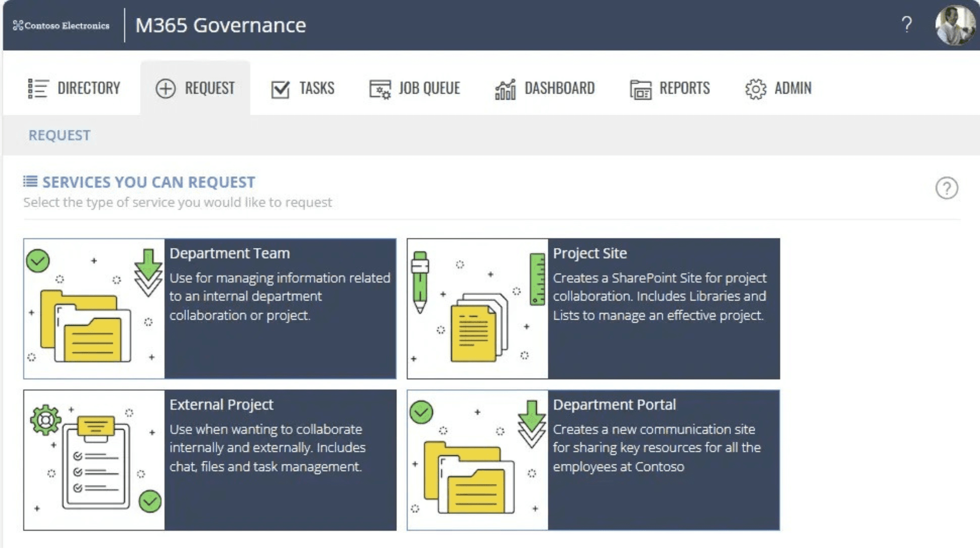The width and height of the screenshot is (980, 551).
Task: Click the Dashboard bar chart icon
Action: (x=505, y=89)
